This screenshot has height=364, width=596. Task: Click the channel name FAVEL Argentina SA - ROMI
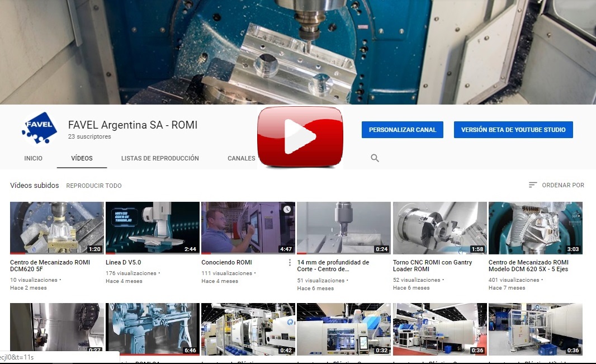(x=133, y=125)
